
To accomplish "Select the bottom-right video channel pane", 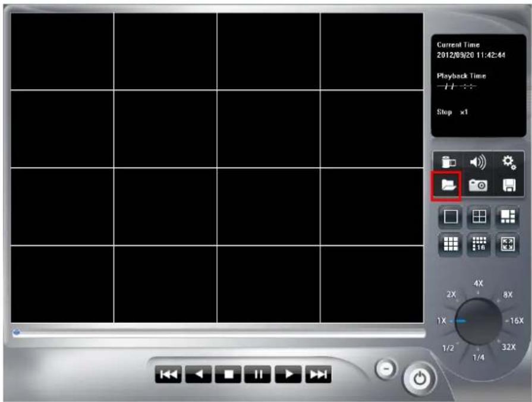I will (x=372, y=284).
